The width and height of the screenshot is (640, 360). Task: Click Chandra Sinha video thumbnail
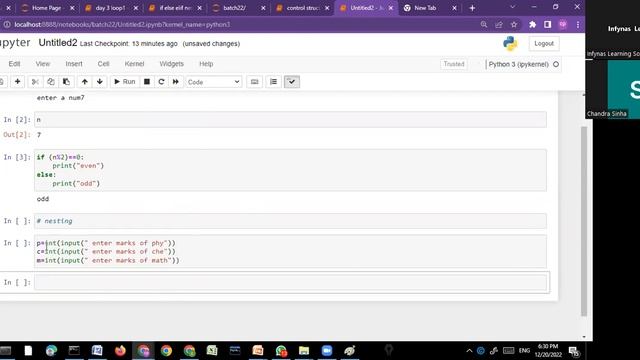click(613, 90)
